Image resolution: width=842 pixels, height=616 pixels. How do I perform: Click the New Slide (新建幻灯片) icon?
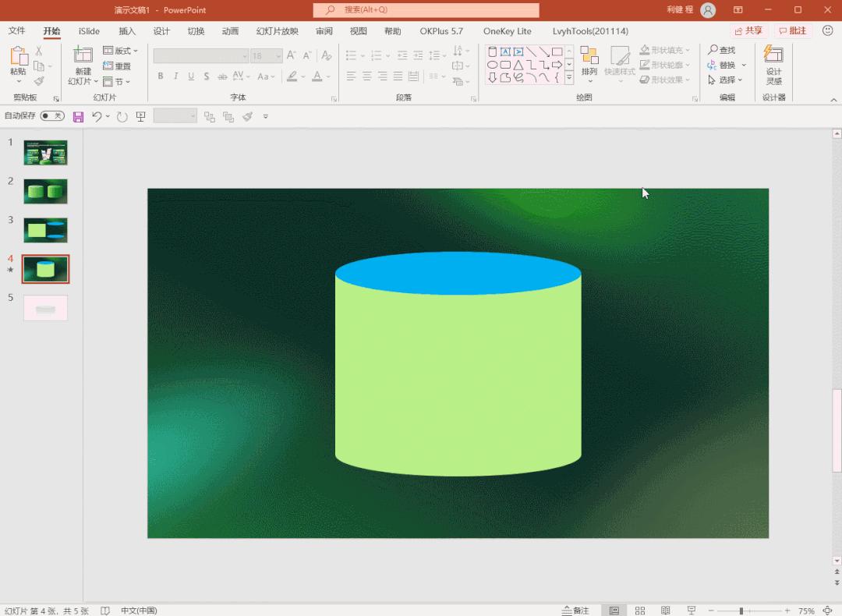click(x=83, y=56)
